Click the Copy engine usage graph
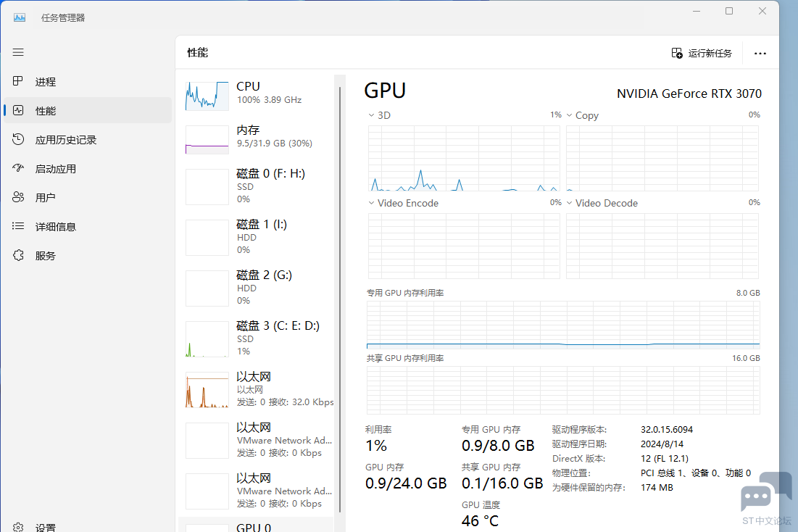The width and height of the screenshot is (798, 532). (662, 158)
